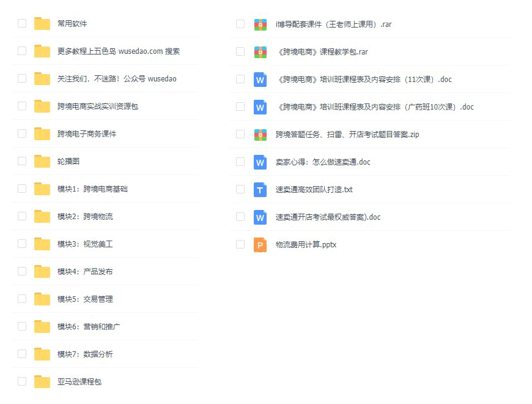
Task: Click archive icon of i博导配套课件 rar
Action: tap(260, 24)
